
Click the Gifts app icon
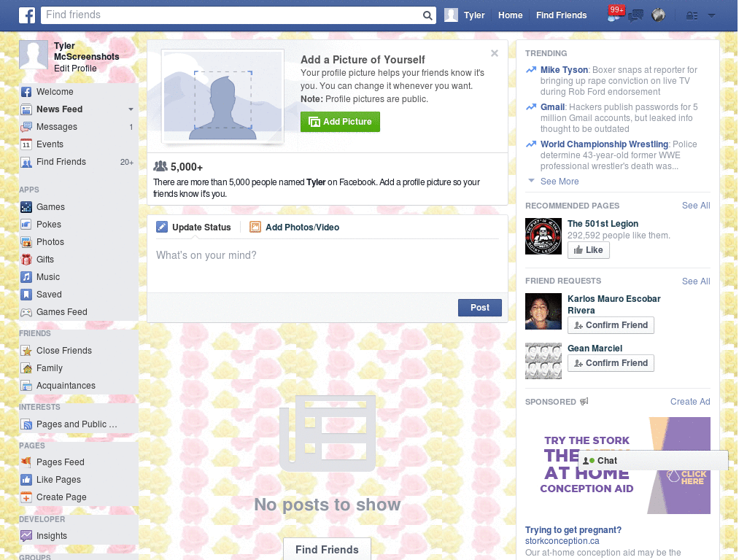(26, 260)
